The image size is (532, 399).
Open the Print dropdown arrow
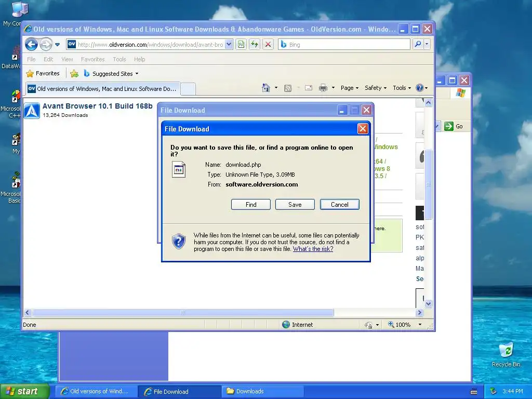click(333, 88)
